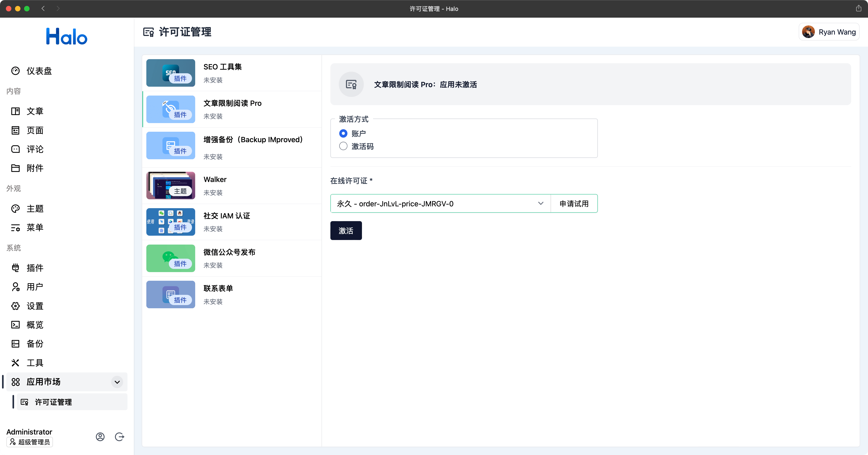The height and width of the screenshot is (455, 868).
Task: Open the 评论 comments icon
Action: 15,149
